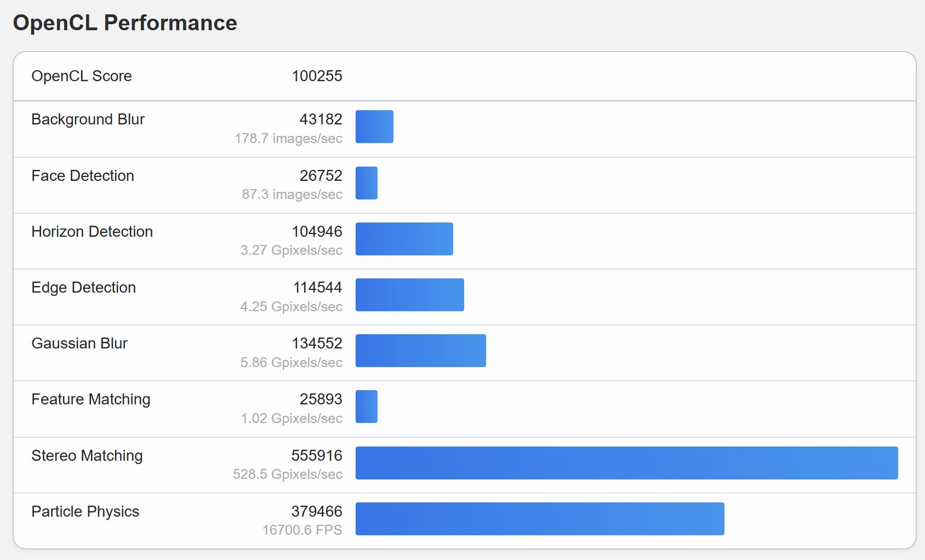
Task: Click the Horizon Detection label
Action: click(92, 232)
